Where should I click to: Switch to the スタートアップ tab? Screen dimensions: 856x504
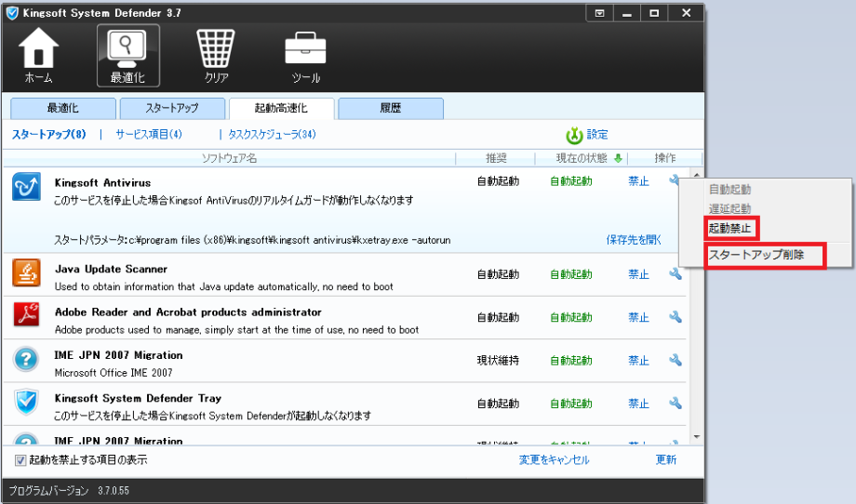click(171, 108)
